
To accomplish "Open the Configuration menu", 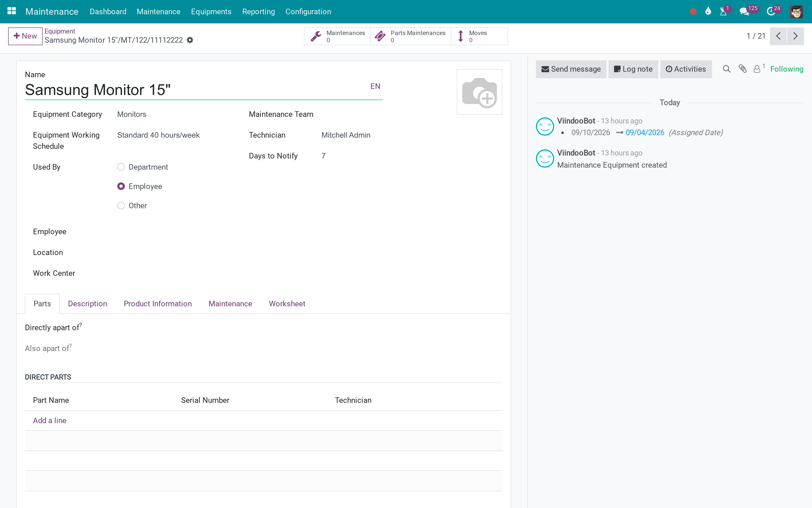I will point(308,11).
